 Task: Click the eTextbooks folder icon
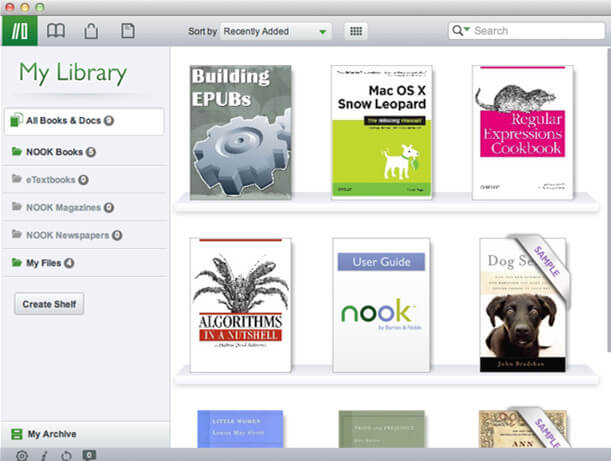(x=16, y=178)
